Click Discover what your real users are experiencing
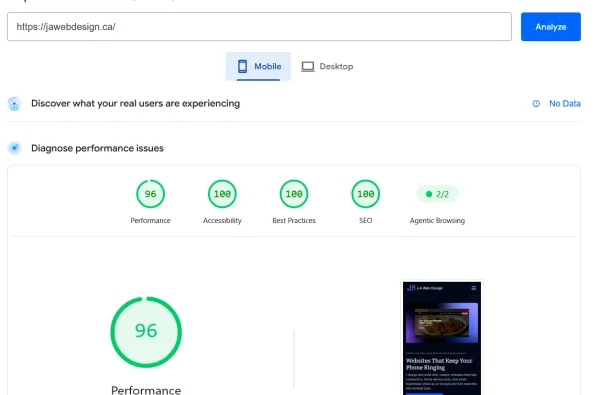Image resolution: width=600 pixels, height=395 pixels. [135, 103]
